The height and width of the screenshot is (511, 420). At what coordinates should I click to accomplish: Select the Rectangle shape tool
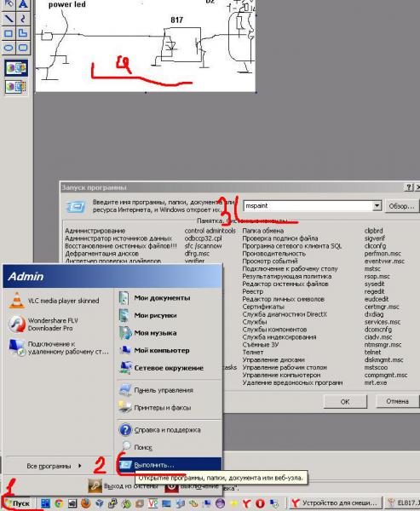tap(9, 33)
